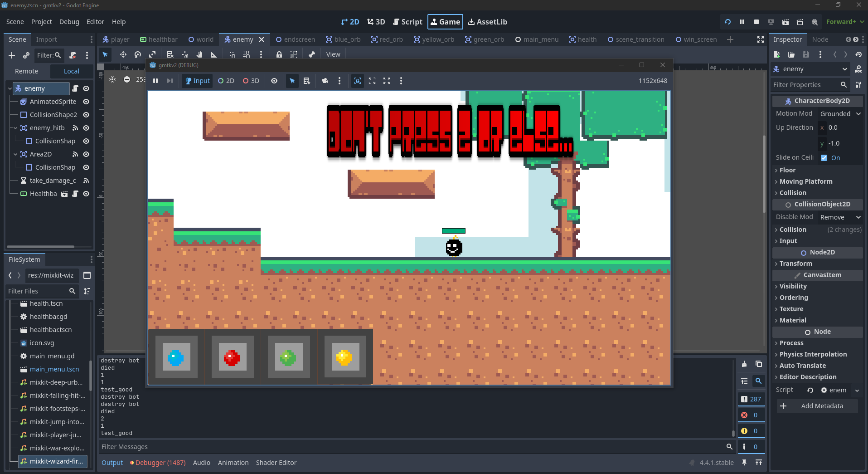
Task: Click the Filter Messages input field
Action: tap(408, 447)
